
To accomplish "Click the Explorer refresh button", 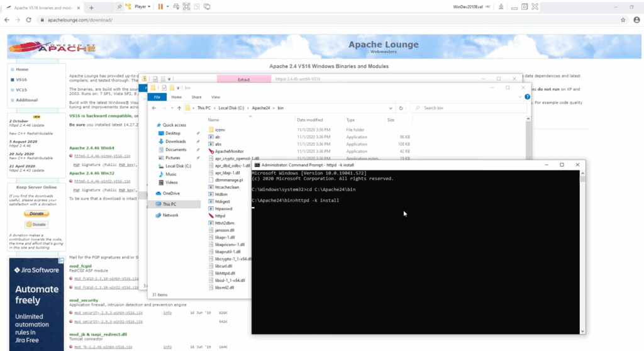I will (x=401, y=108).
